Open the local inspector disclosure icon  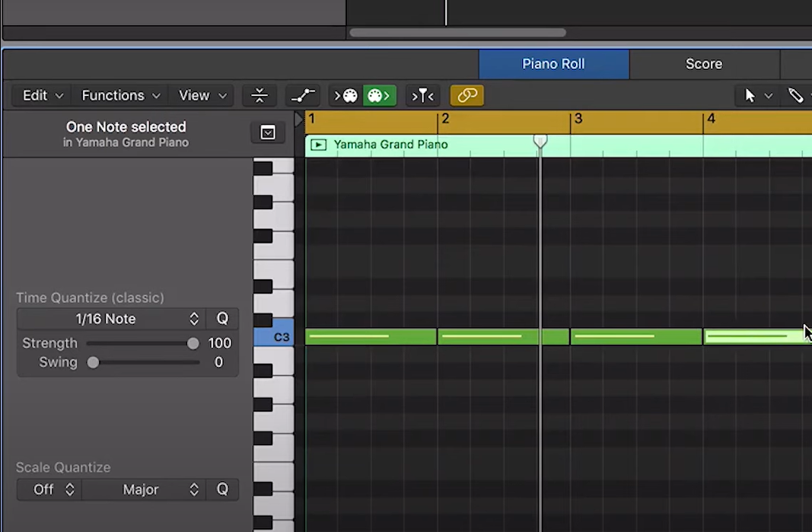267,132
